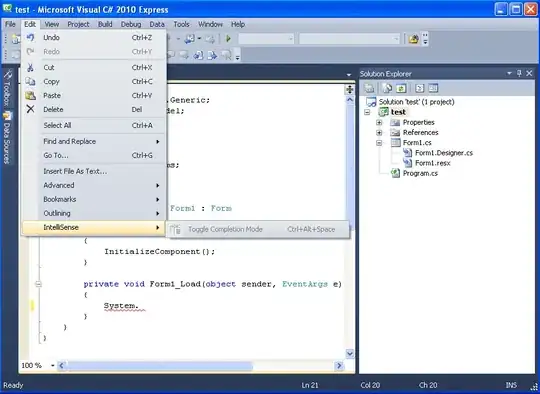Image resolution: width=540 pixels, height=394 pixels.
Task: Expand the Properties node in Solution Explorer
Action: coord(379,122)
